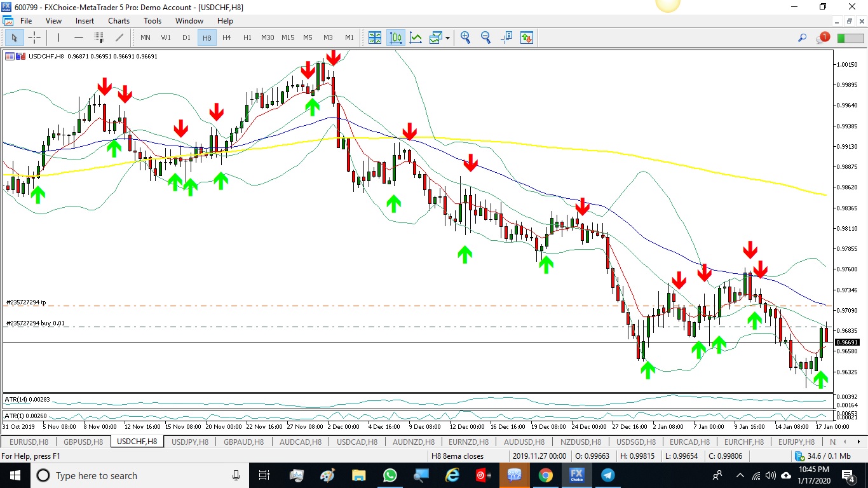Click the taskbar search box
The image size is (868, 488).
coord(139,475)
